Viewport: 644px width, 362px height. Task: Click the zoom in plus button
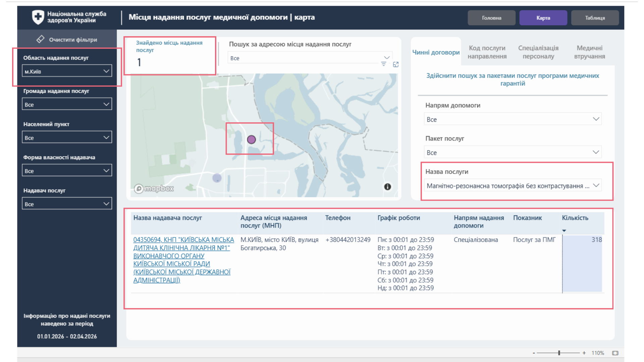[584, 353]
